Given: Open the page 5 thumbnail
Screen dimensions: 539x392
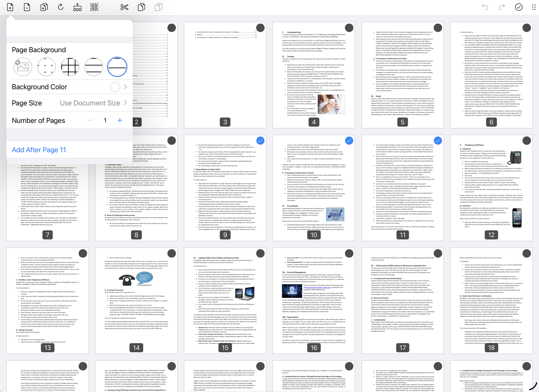Looking at the screenshot, I should tap(403, 75).
